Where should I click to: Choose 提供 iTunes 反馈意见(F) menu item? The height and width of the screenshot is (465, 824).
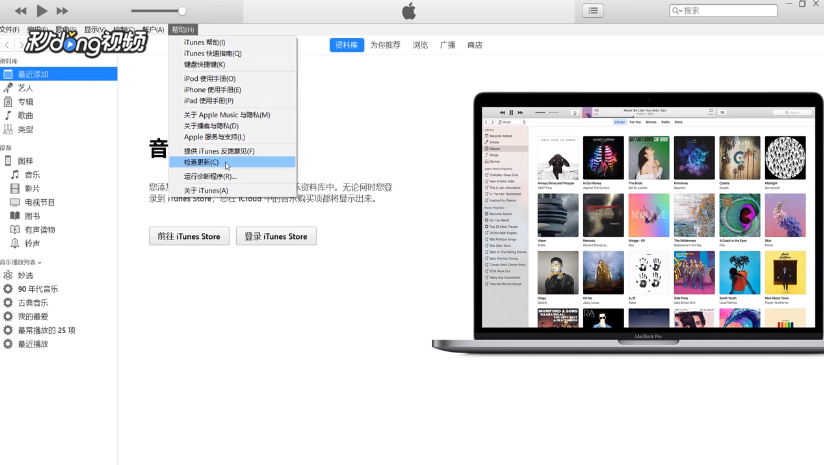(x=232, y=151)
